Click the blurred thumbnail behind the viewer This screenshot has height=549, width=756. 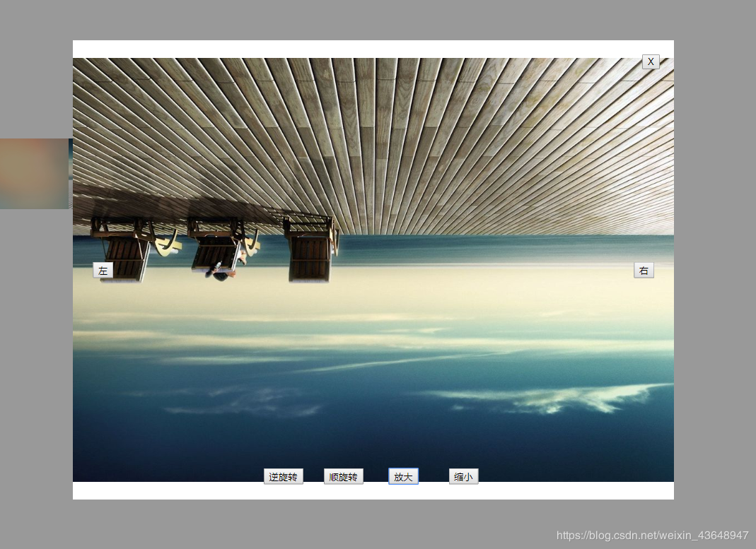tap(35, 174)
